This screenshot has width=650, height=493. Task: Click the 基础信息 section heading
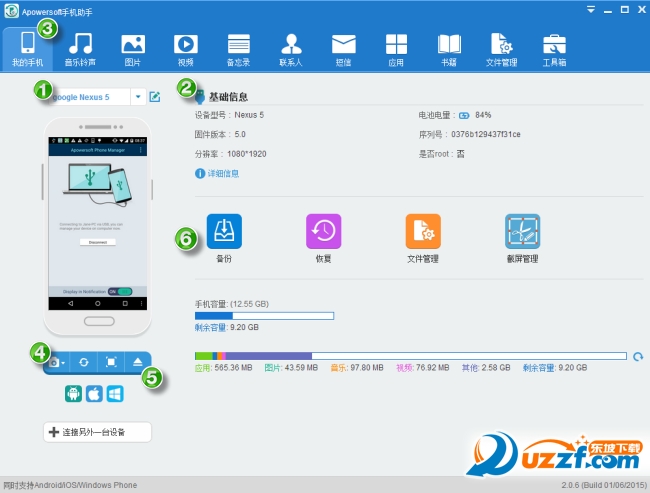(228, 97)
